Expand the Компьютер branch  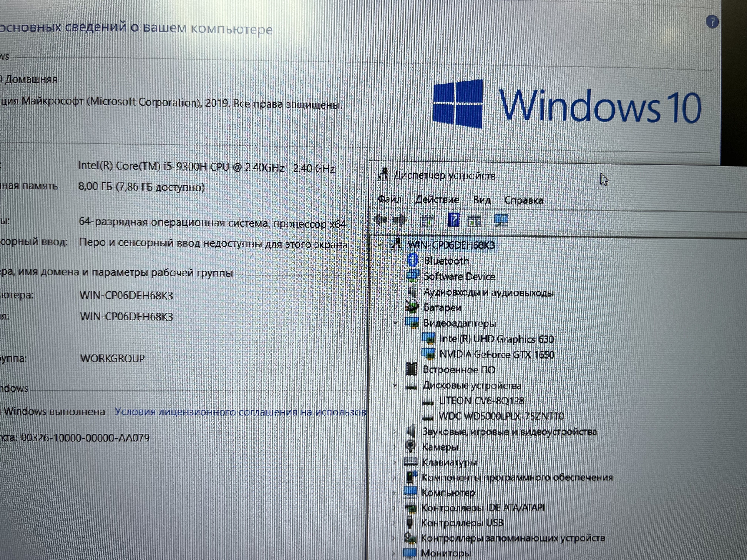(x=394, y=492)
